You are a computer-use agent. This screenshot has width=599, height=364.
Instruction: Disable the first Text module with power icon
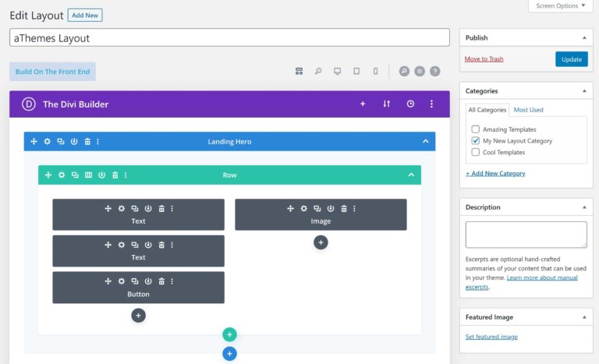point(148,209)
